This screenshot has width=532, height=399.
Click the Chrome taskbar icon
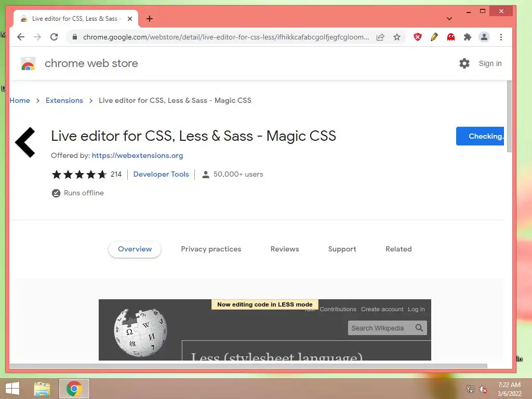(x=74, y=389)
